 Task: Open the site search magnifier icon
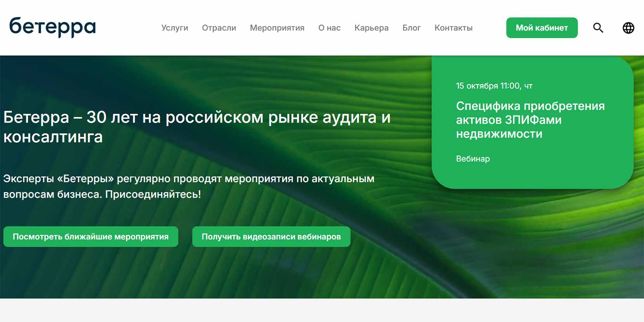[598, 28]
